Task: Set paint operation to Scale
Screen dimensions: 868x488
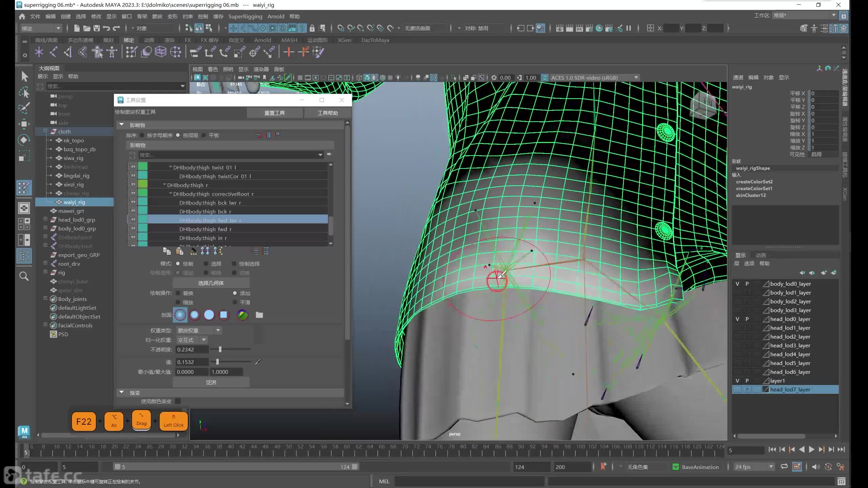Action: click(178, 302)
